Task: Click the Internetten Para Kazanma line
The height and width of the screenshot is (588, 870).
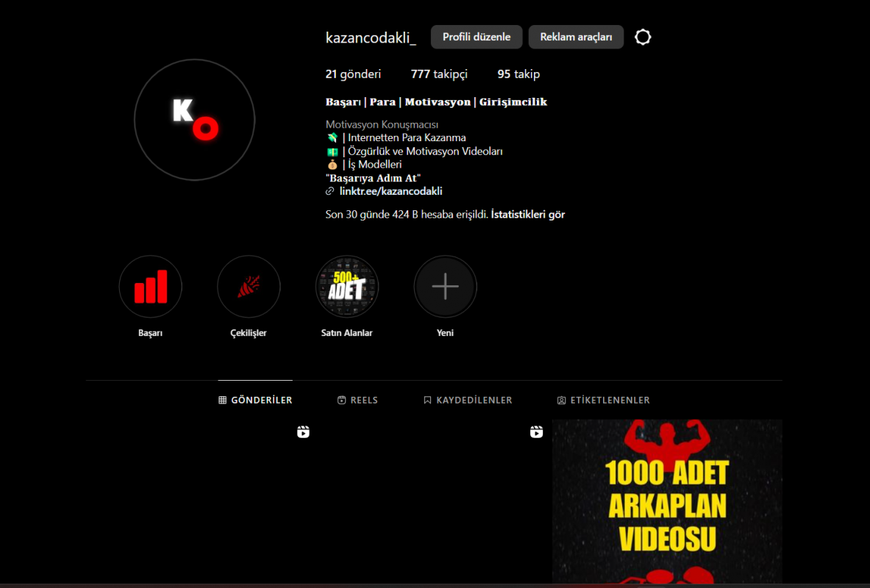Action: point(396,137)
